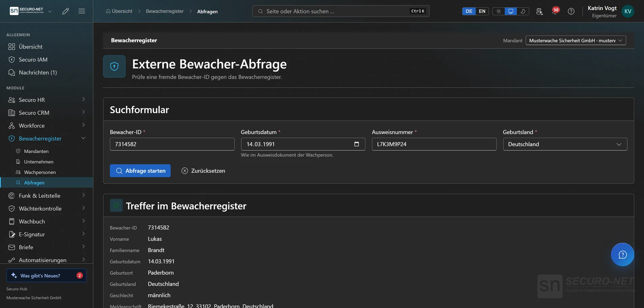The width and height of the screenshot is (644, 308).
Task: Expand the Wächterkontrolle module
Action: click(46, 209)
